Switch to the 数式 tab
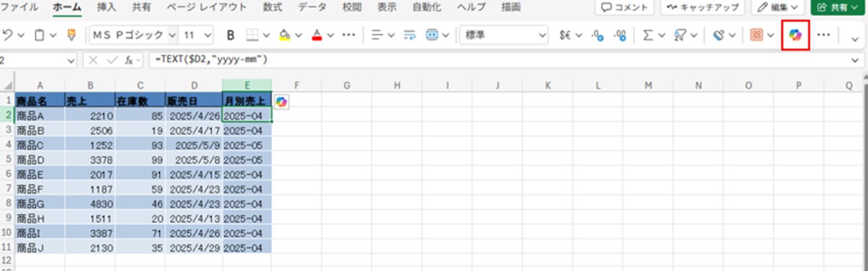 273,7
